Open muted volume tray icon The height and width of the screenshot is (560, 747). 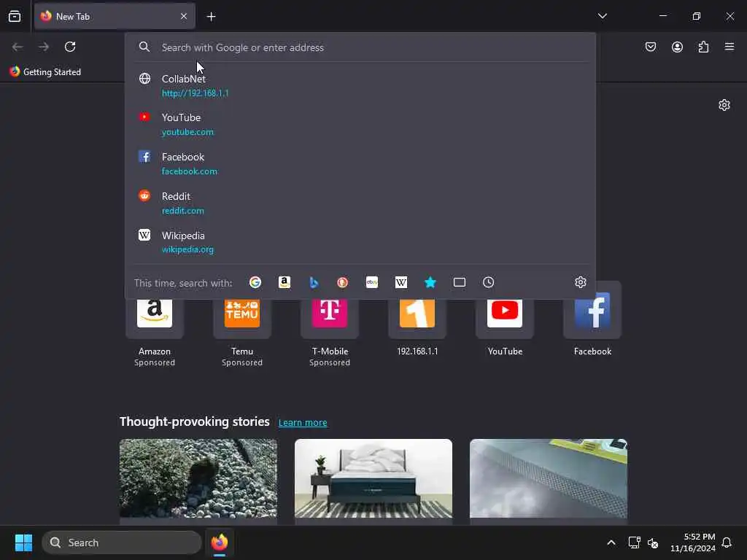pyautogui.click(x=653, y=542)
